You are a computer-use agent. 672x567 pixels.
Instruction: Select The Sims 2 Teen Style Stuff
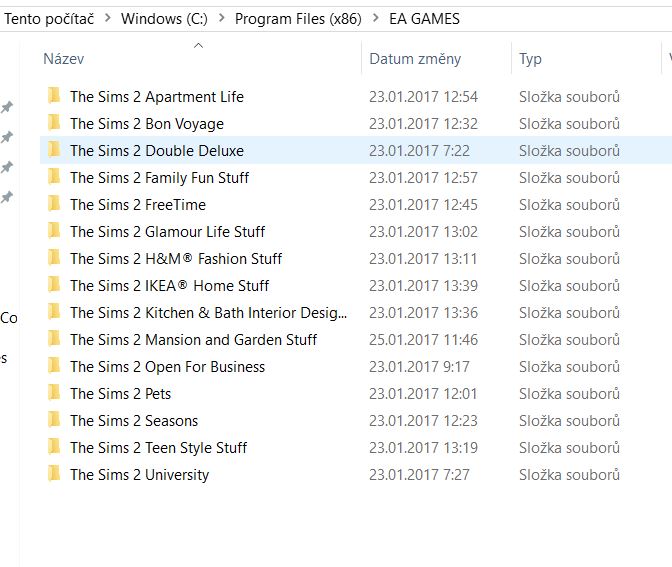(158, 448)
